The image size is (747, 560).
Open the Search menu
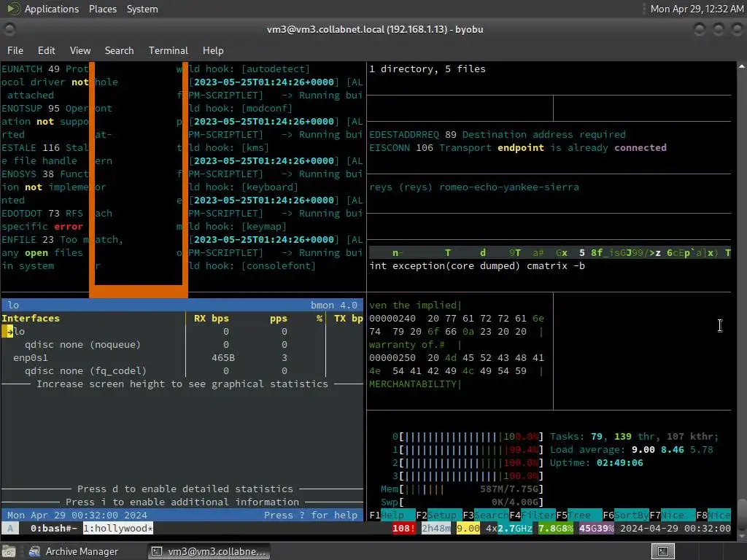tap(119, 50)
